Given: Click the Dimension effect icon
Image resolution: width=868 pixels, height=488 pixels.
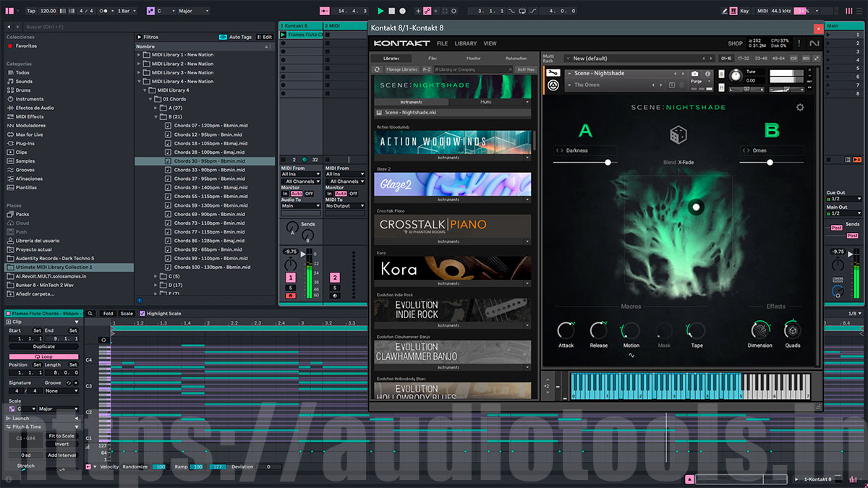Looking at the screenshot, I should (x=759, y=330).
